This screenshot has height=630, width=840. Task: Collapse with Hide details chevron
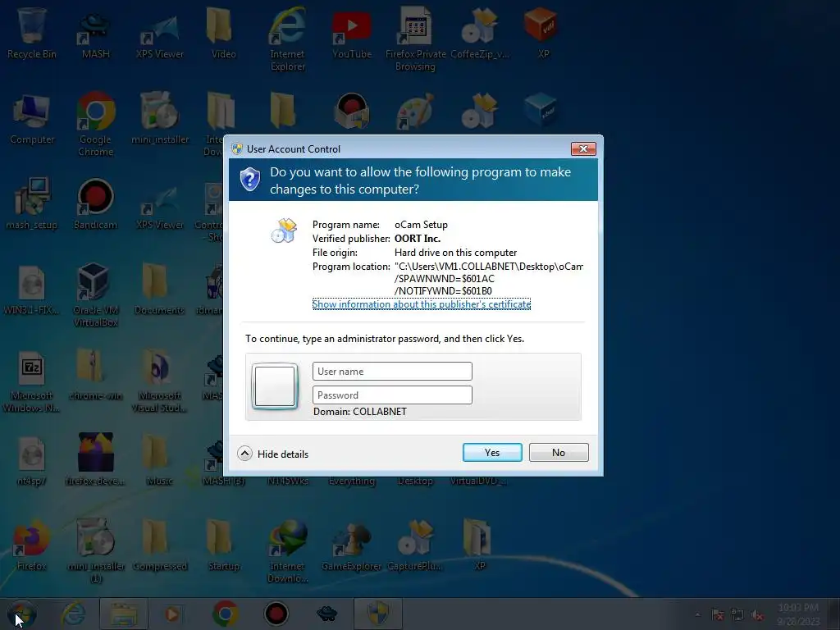pos(244,454)
